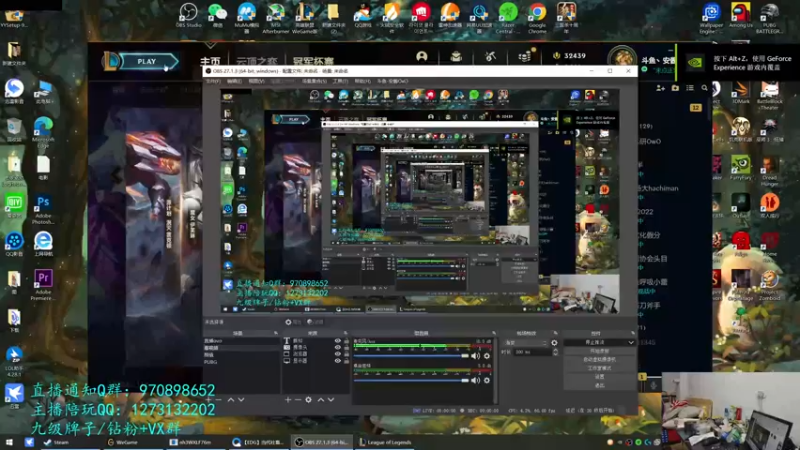
Task: Move selected scene up in list
Action: 231,399
